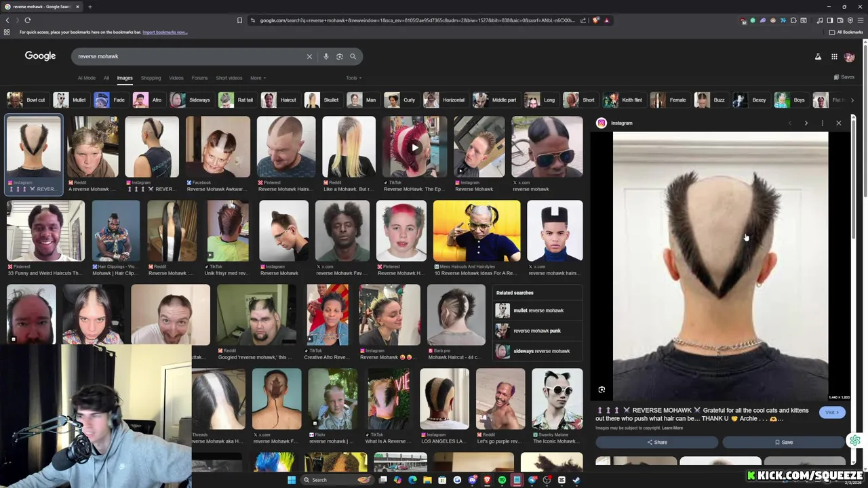Screen dimensions: 868x488
Task: Open LOS ANGELES LA Instagram thumbnail
Action: coord(444,399)
